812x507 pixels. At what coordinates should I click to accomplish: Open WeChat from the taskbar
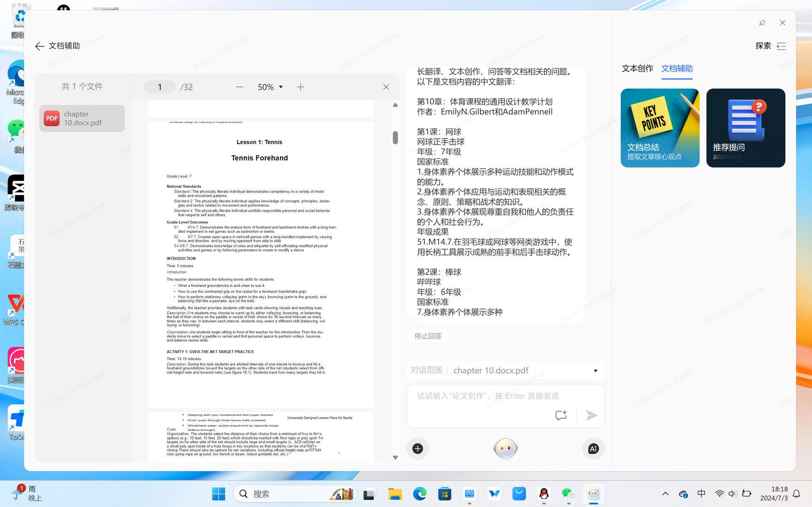point(568,494)
